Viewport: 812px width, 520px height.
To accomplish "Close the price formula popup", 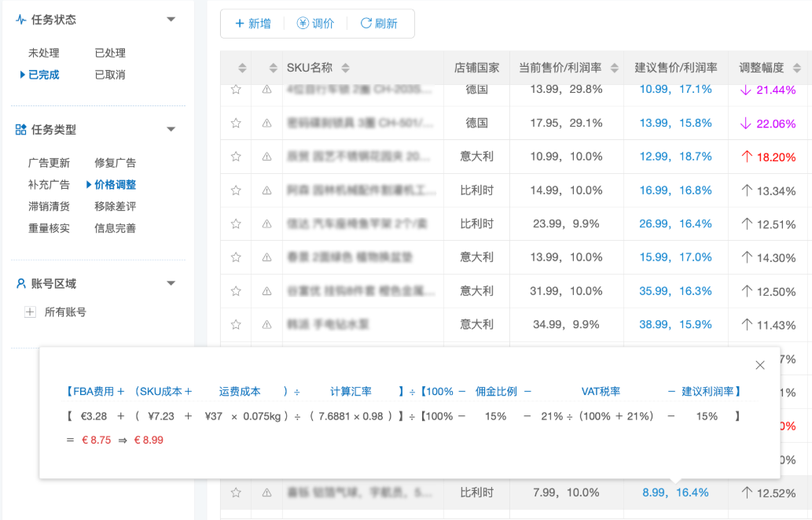I will click(x=759, y=365).
